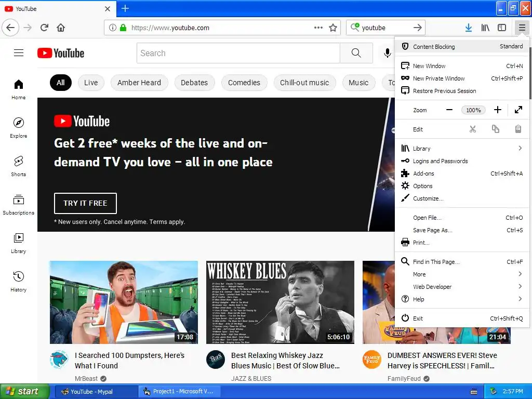Viewport: 532px width, 399px height.
Task: Zoom in with the plus button
Action: [497, 110]
